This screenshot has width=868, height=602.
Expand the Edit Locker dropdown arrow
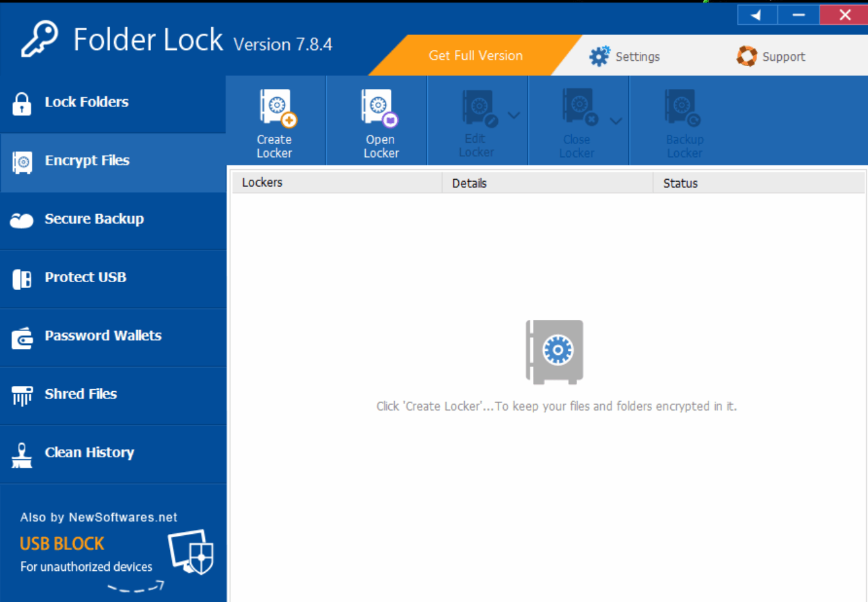[x=513, y=114]
